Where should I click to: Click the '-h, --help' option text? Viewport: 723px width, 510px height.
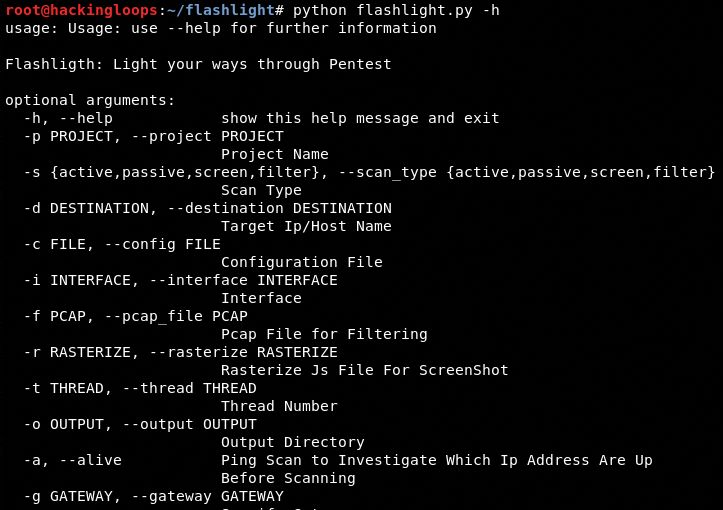pos(68,118)
